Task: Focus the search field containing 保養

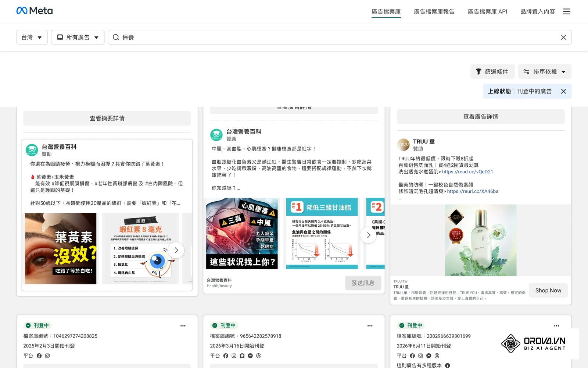Action: tap(340, 37)
